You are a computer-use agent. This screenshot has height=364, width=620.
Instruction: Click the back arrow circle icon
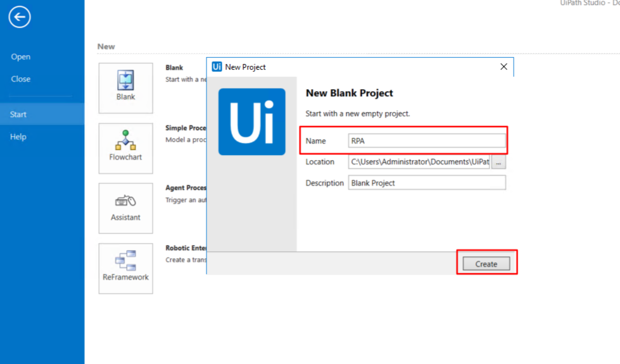click(20, 17)
